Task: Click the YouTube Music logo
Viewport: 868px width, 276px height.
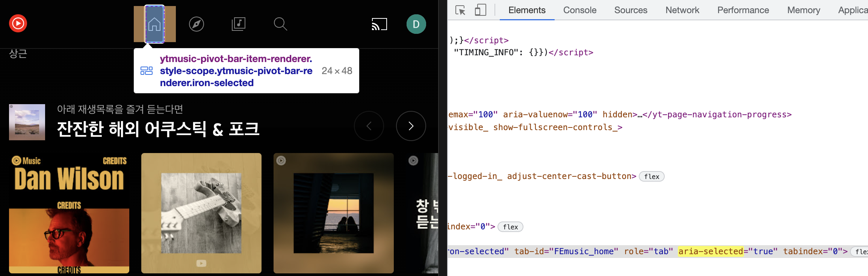Action: click(18, 23)
